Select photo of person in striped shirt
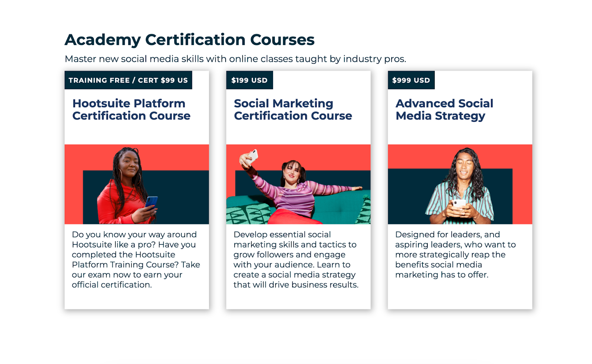 pyautogui.click(x=460, y=184)
